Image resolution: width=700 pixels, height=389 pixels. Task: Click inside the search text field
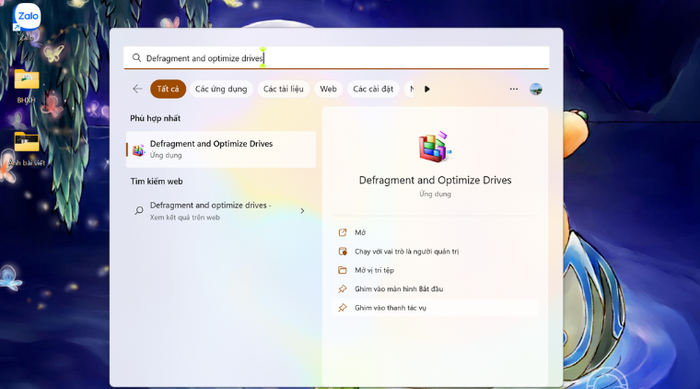336,58
